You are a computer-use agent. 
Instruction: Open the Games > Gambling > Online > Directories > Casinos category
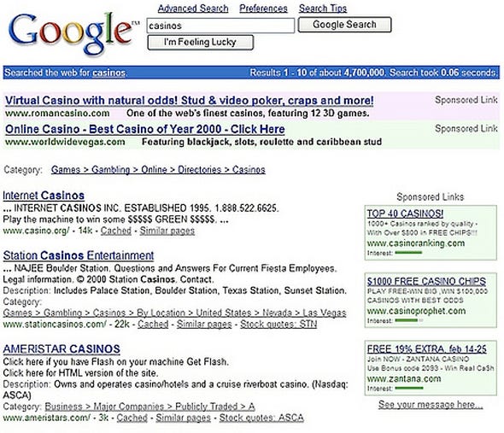pos(158,170)
